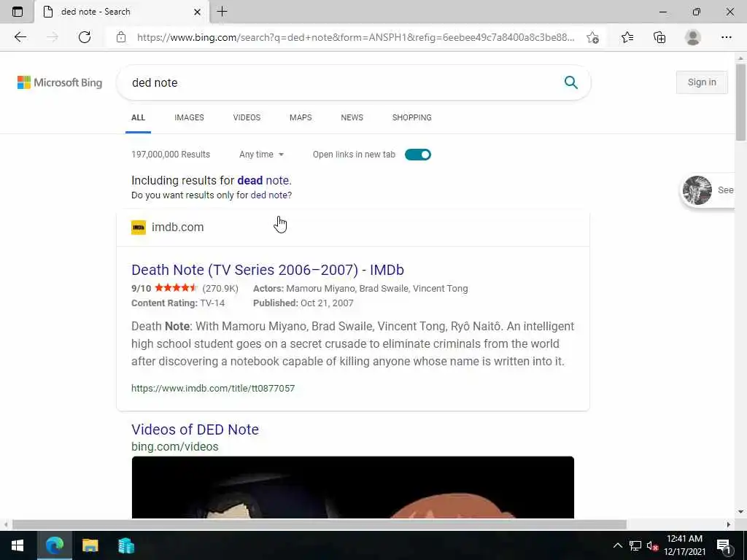Click the muted volume tray icon

coord(652,545)
